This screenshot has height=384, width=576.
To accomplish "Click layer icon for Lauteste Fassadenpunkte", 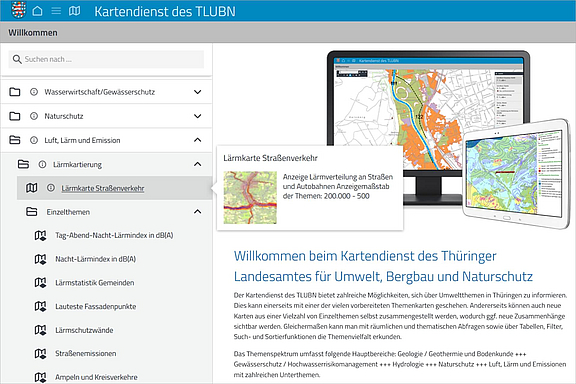I will click(40, 306).
